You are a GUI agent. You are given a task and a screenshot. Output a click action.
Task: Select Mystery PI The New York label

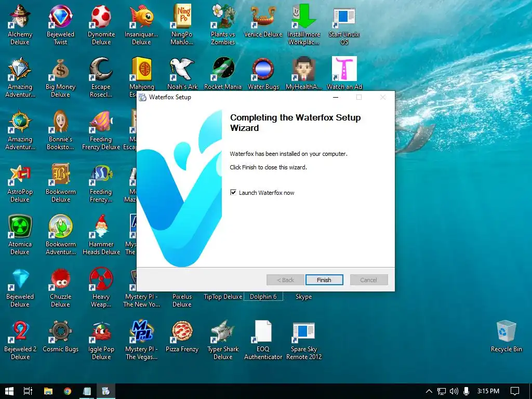point(141,300)
